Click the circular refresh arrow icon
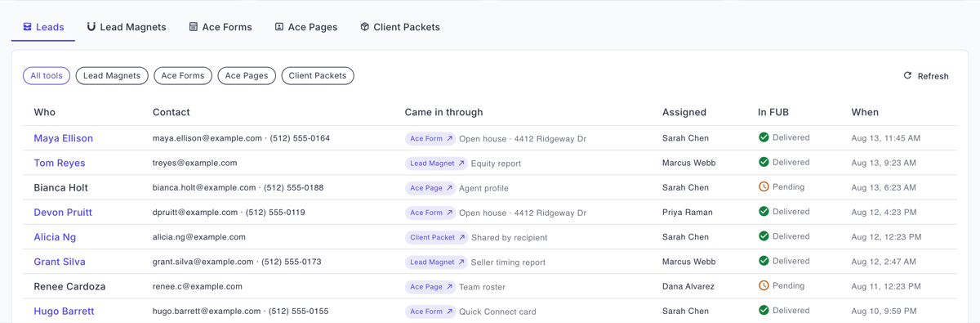Screen dimensions: 980x323 (907, 75)
